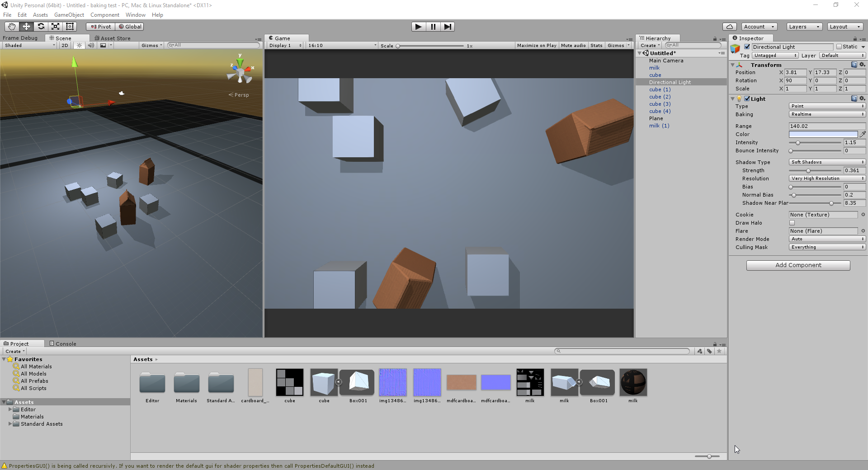Open the Layers dropdown
Viewport: 868px width, 470px height.
pyautogui.click(x=804, y=27)
